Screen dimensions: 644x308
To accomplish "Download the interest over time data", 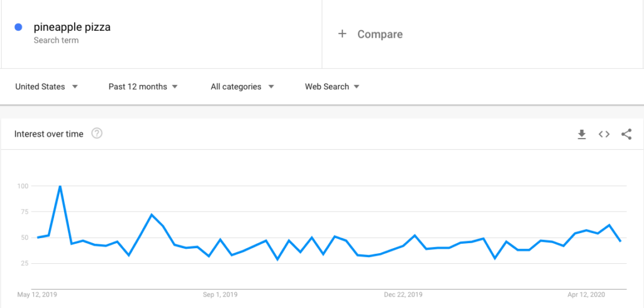I will tap(582, 134).
